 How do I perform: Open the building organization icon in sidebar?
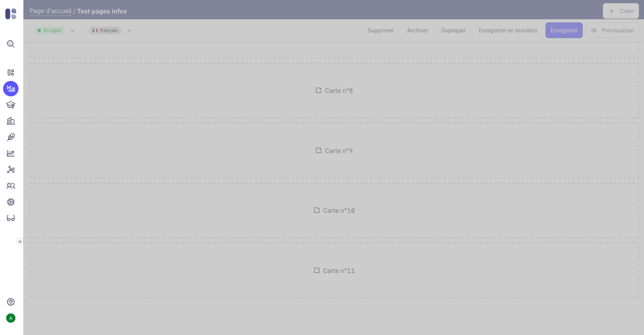11,121
